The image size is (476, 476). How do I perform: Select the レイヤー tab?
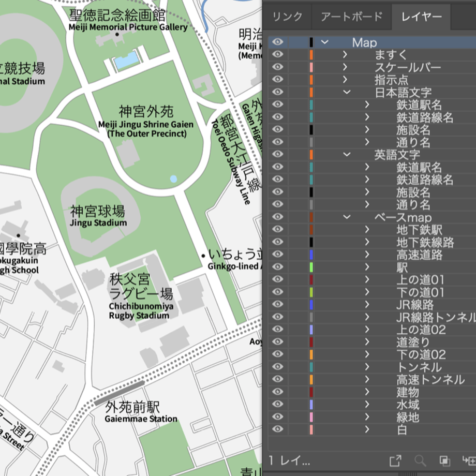pos(421,17)
